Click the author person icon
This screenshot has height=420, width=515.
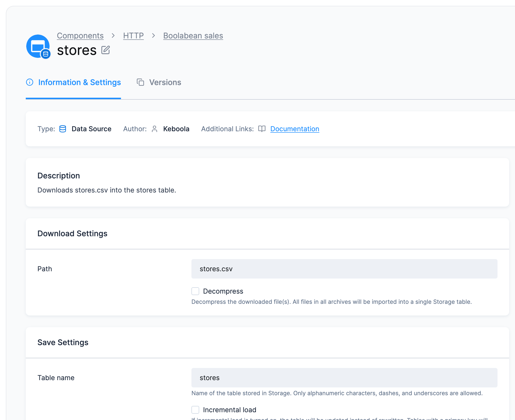(x=154, y=129)
